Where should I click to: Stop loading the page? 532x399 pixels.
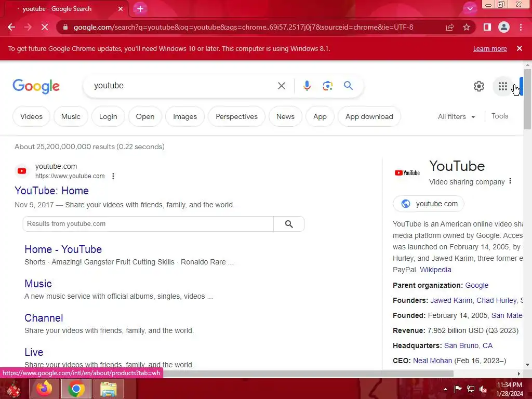(x=45, y=27)
